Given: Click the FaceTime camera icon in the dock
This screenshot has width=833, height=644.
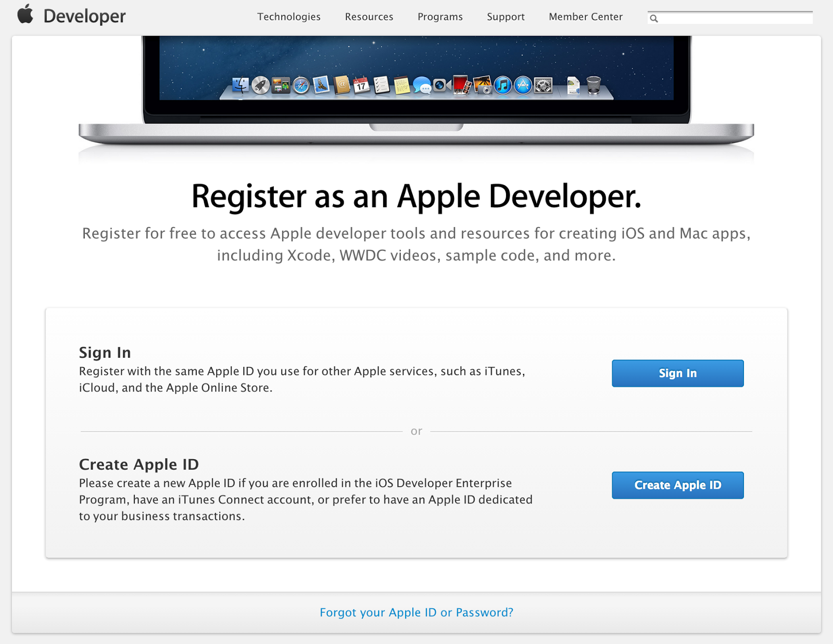Looking at the screenshot, I should pos(442,85).
